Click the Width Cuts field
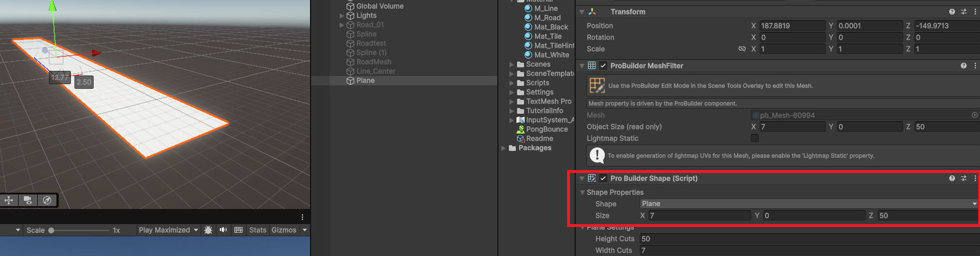This screenshot has height=256, width=980. click(809, 250)
